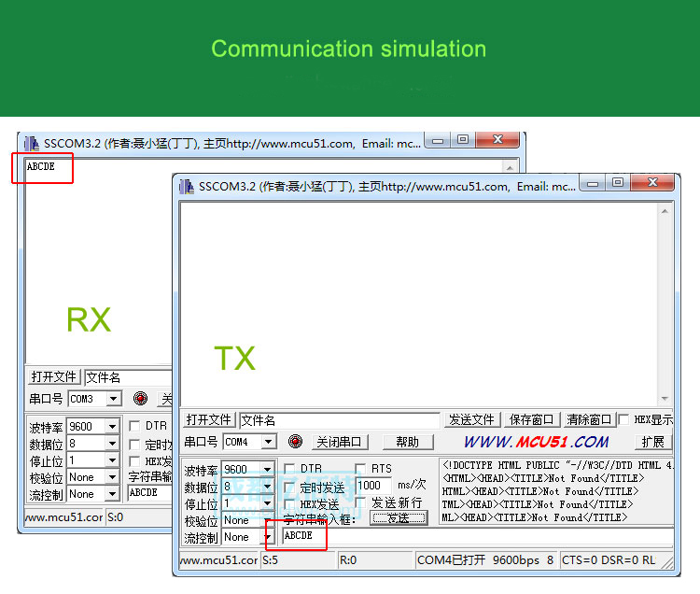Minimize the front TX SSCOM window

click(x=593, y=184)
